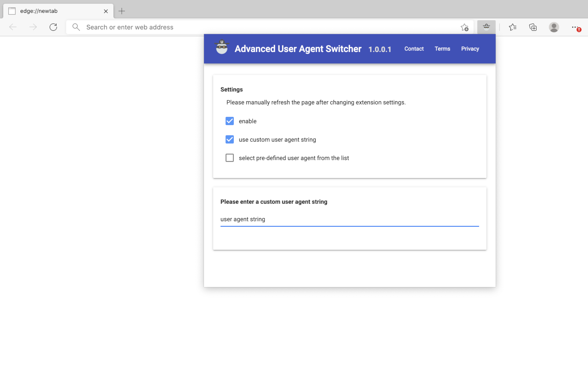Uncheck the enable checkbox
The width and height of the screenshot is (588, 368).
point(230,121)
